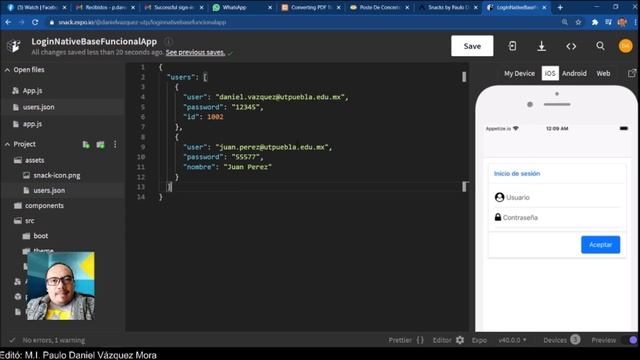Open project info icon next to title
The image size is (640, 360).
(x=168, y=41)
